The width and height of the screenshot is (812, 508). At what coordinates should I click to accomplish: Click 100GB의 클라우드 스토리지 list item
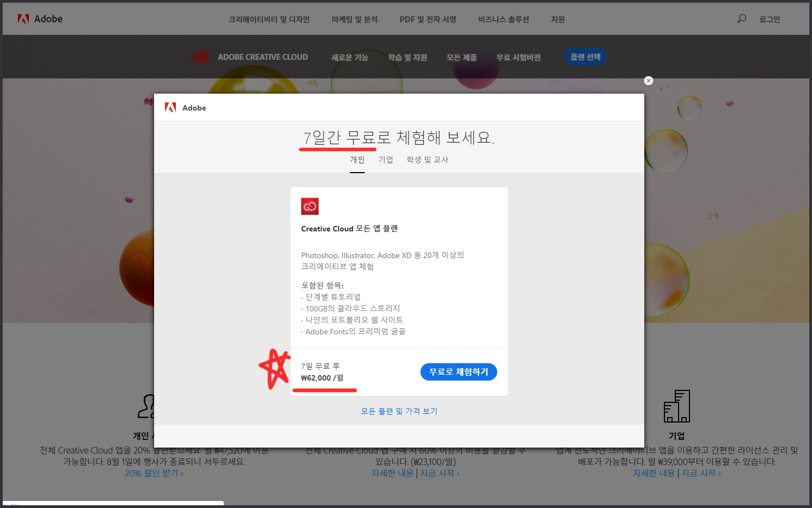pyautogui.click(x=353, y=309)
